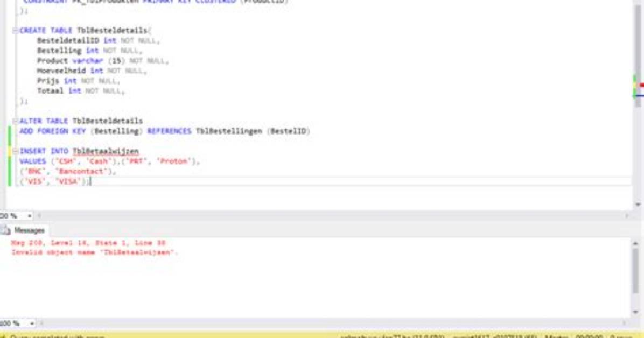Click the Messages pane scrollbar down arrow
Viewport: 644px width, 338px height.
coord(635,313)
